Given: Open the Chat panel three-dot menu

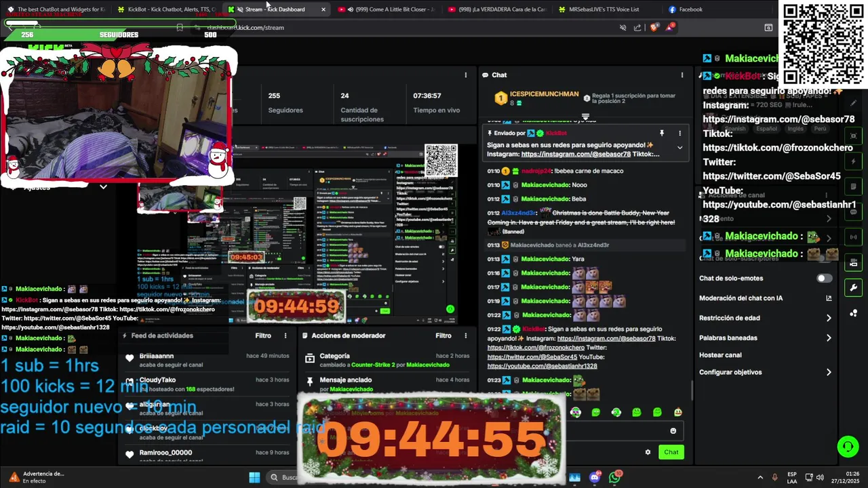Looking at the screenshot, I should pos(682,75).
